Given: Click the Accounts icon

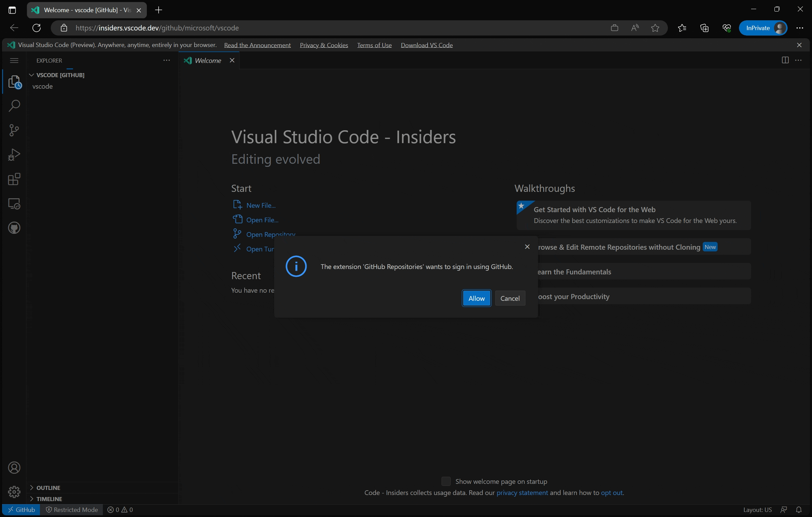Looking at the screenshot, I should (x=15, y=468).
